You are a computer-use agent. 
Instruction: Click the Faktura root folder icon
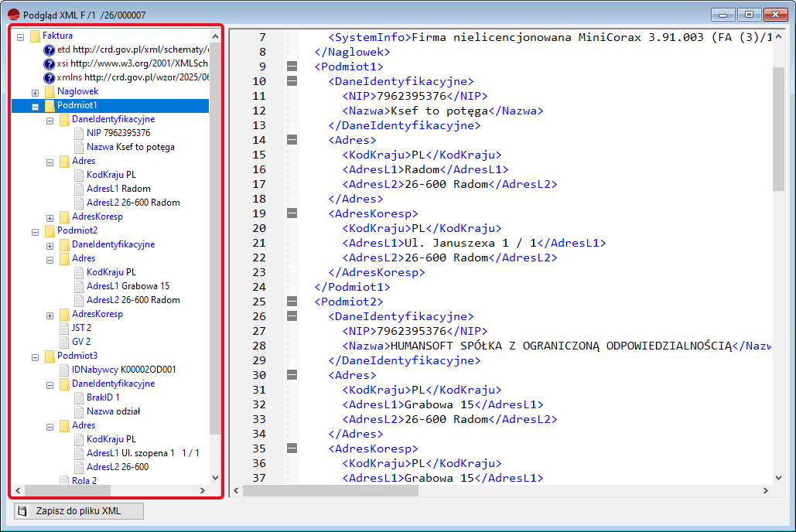35,36
